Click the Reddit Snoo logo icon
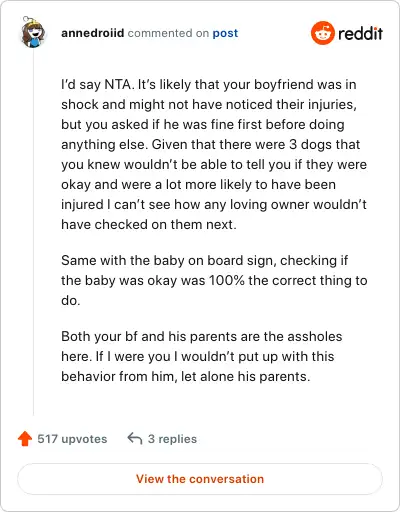Image resolution: width=400 pixels, height=512 pixels. point(323,33)
